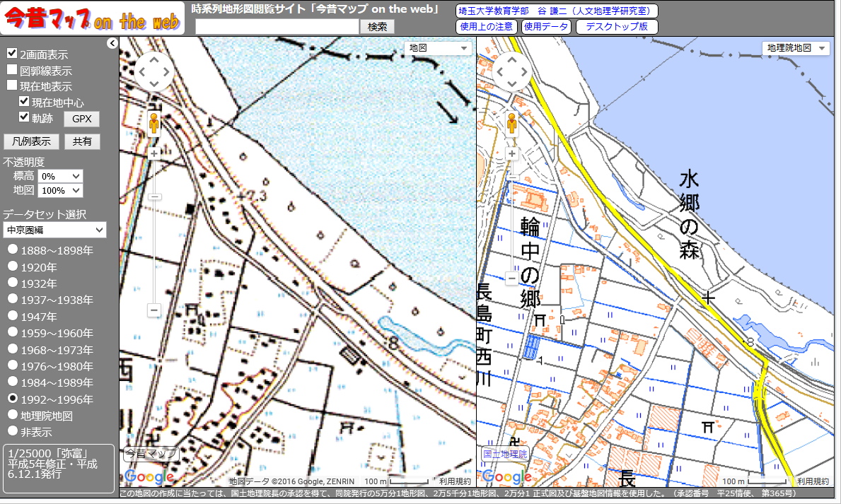The image size is (841, 504).
Task: Click the search text input field
Action: (x=277, y=26)
